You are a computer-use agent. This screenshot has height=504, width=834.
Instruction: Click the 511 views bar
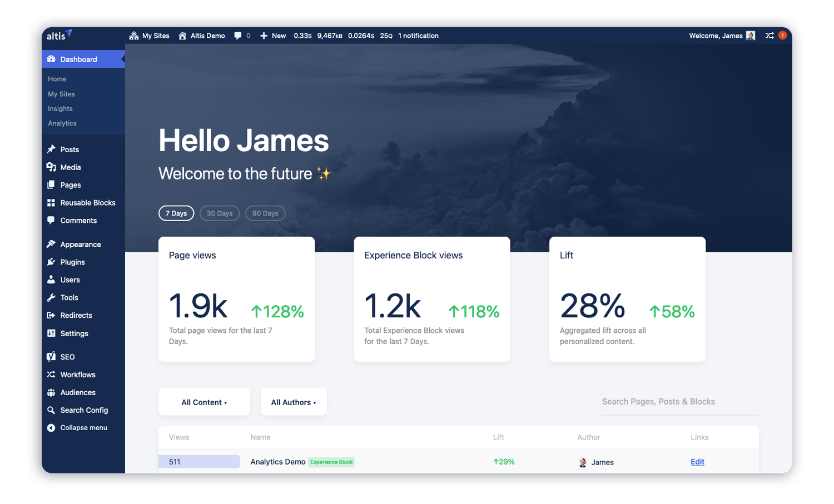point(199,461)
